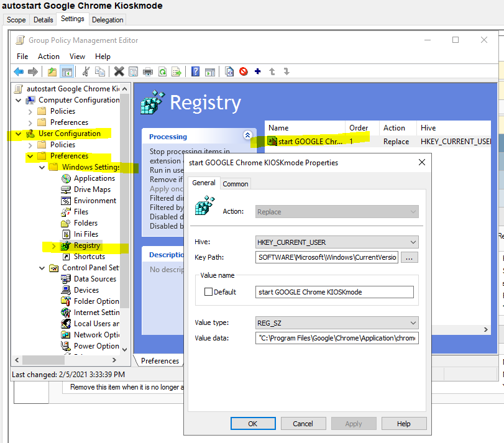
Task: Click the Move item up arrow icon
Action: click(272, 71)
